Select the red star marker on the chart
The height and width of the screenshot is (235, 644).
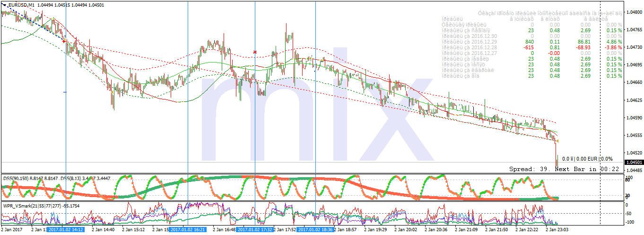pos(255,52)
